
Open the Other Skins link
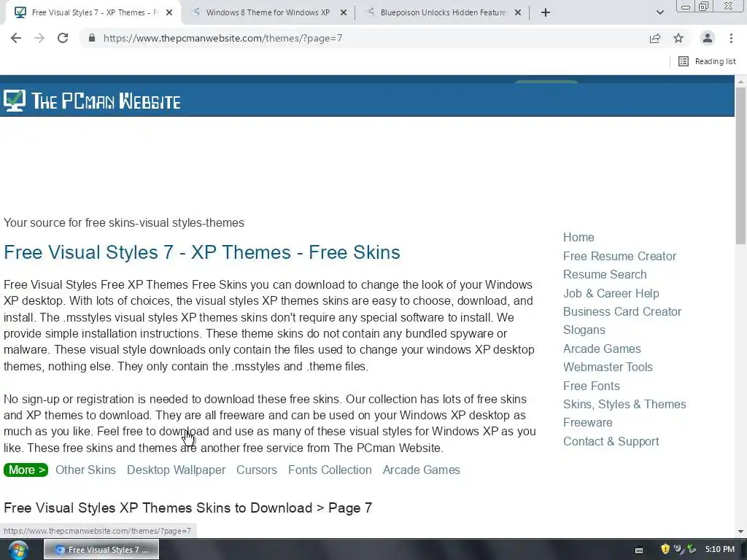85,470
